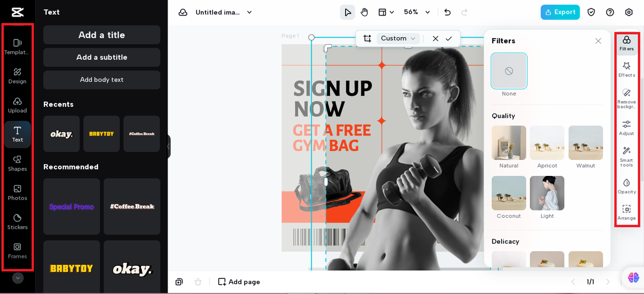
Task: Apply the Natural filter
Action: coord(509,143)
